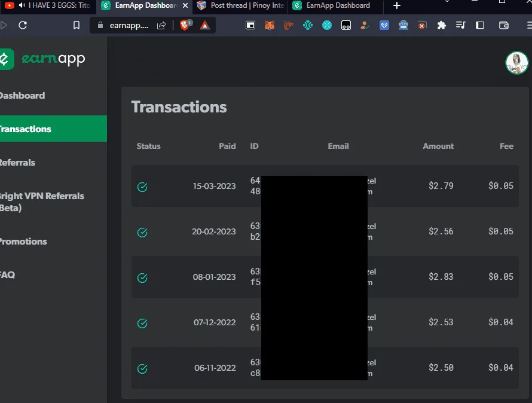Open the cyan round X extension icon

327,25
